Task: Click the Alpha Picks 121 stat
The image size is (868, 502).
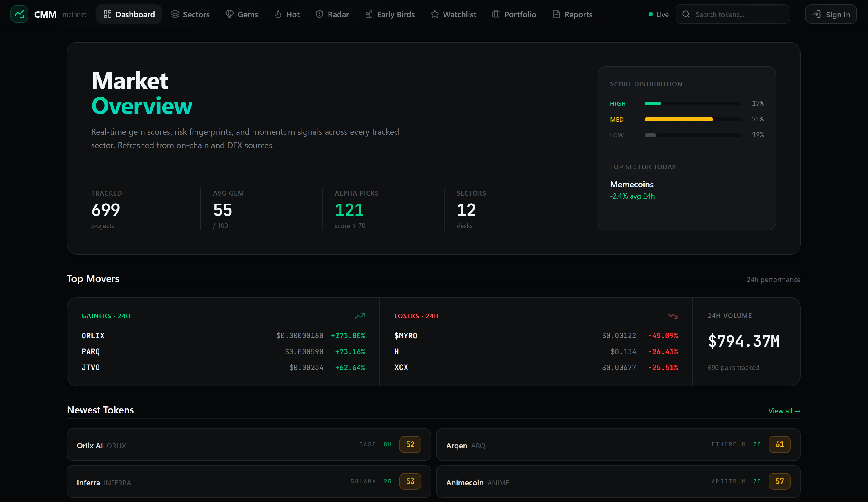Action: point(357,209)
